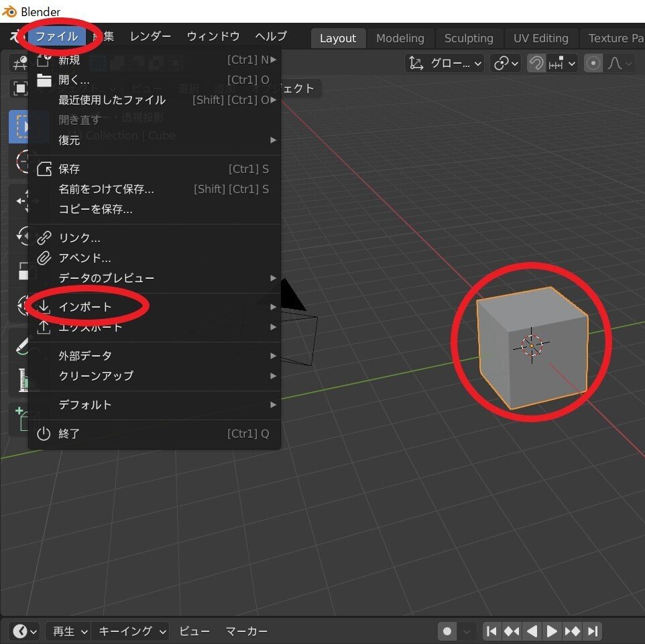The height and width of the screenshot is (644, 645).
Task: Play the animation forward
Action: coord(552,631)
